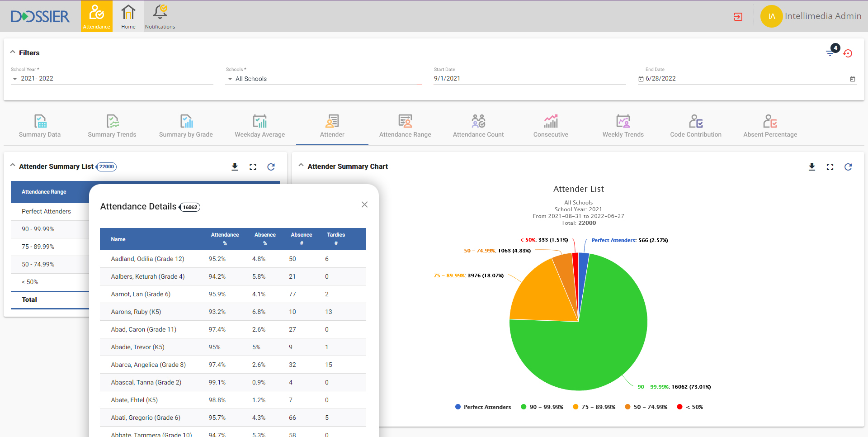Screen dimensions: 868x437
Task: Switch to the Attendance Range tab
Action: tap(405, 127)
